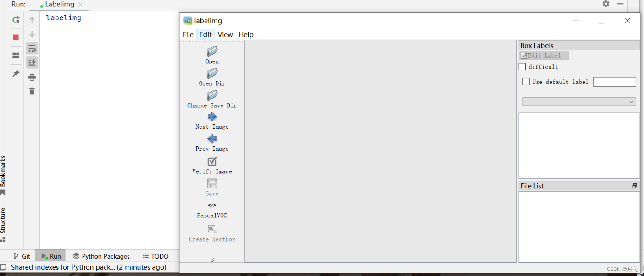Toggle soft-wrap in console
644x276 pixels.
click(x=32, y=49)
